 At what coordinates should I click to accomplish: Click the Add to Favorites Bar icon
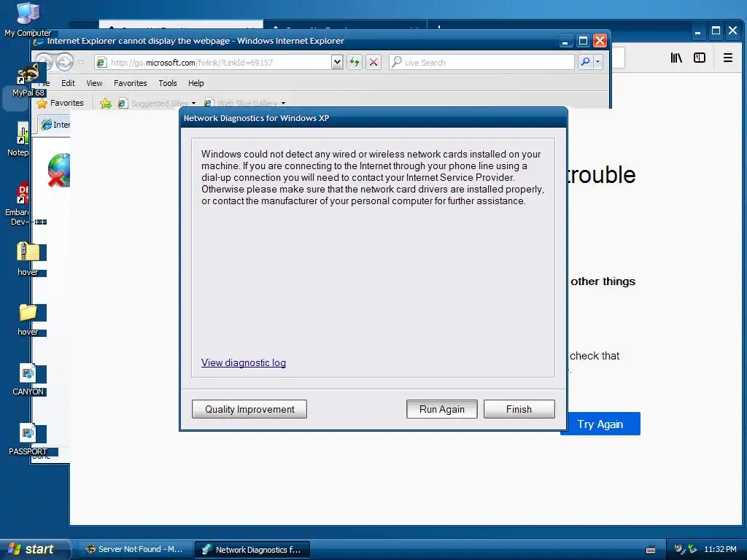[106, 103]
